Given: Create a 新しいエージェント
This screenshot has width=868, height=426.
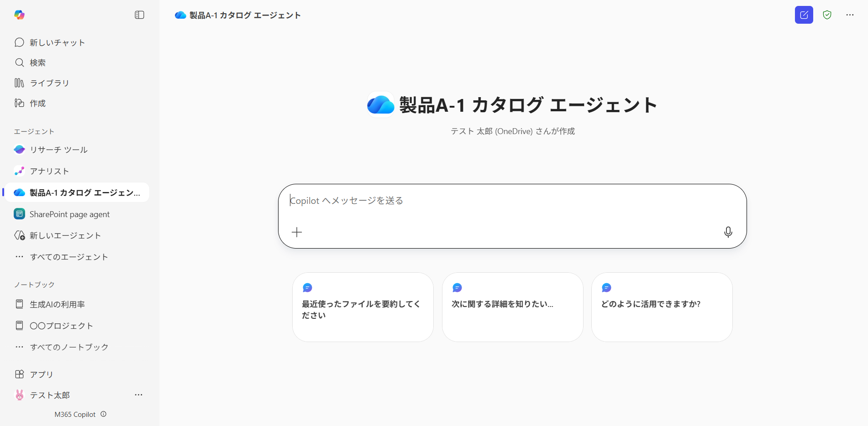Looking at the screenshot, I should click(x=65, y=236).
